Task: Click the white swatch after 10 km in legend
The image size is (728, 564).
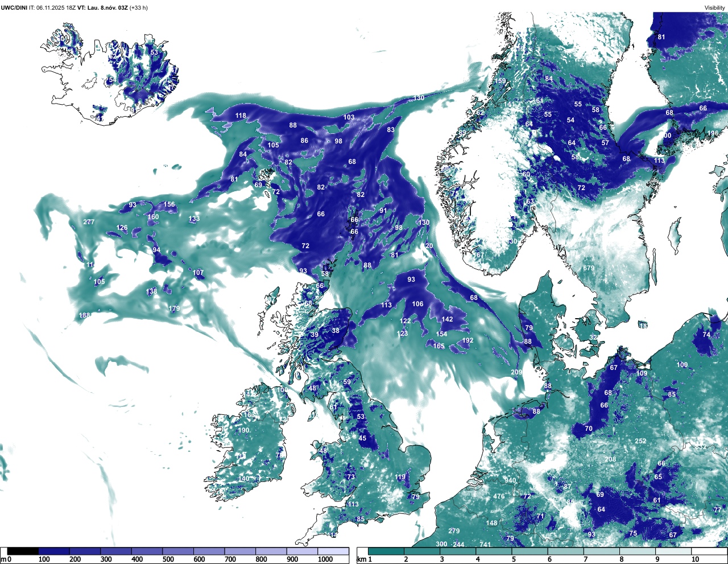Action: click(710, 551)
